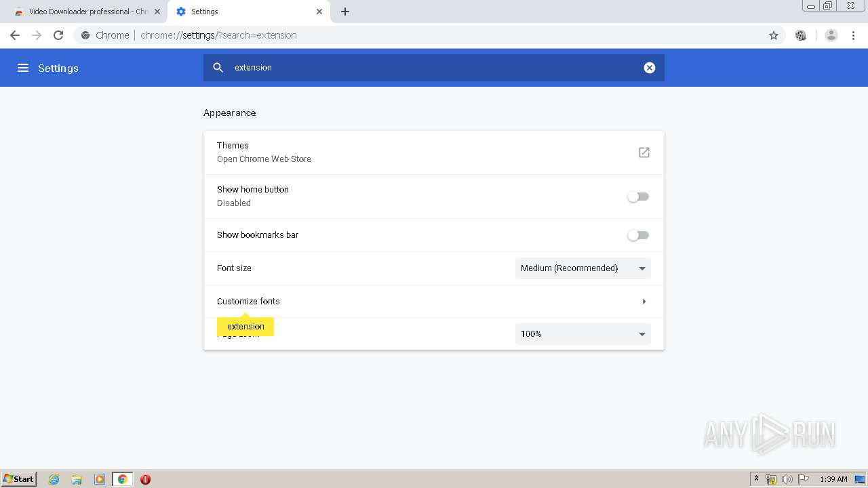
Task: Clear the settings search with the X button
Action: (x=650, y=68)
